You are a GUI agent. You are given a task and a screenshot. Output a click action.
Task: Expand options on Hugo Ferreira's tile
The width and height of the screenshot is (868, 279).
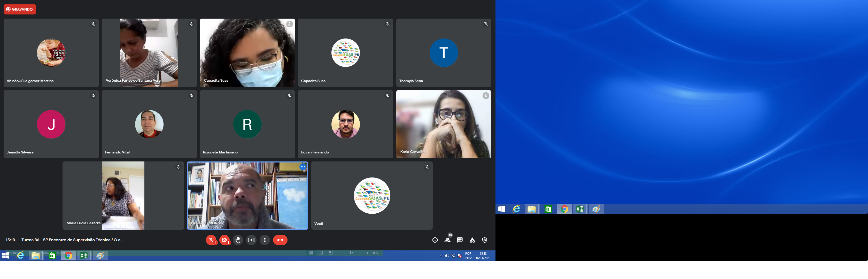(x=303, y=167)
